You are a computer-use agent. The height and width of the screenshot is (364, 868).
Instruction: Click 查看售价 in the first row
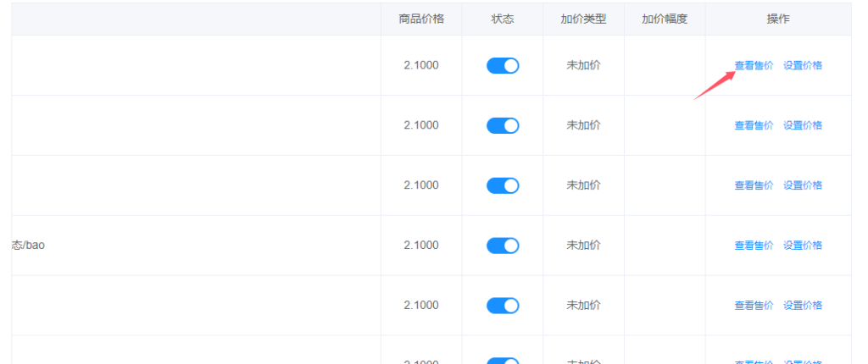(x=754, y=65)
